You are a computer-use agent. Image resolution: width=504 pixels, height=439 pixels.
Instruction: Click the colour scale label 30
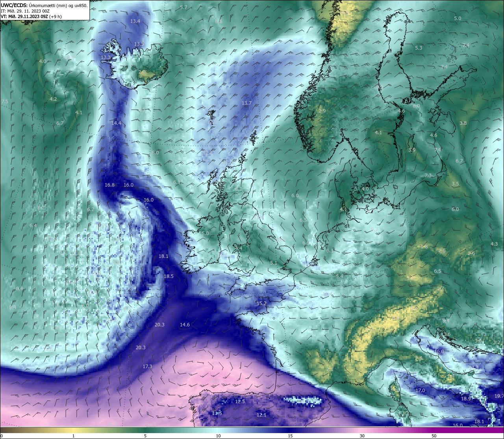362,436
